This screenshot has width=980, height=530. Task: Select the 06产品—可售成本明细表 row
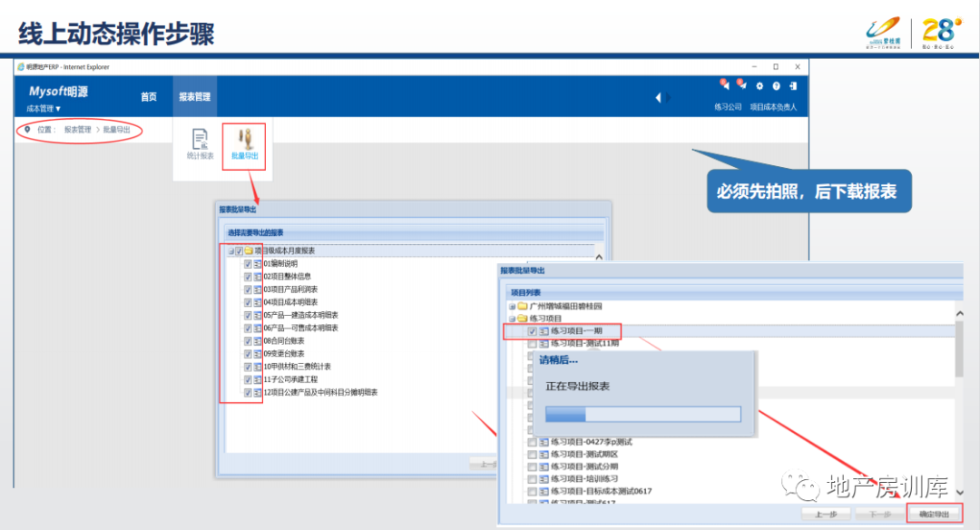pyautogui.click(x=300, y=329)
